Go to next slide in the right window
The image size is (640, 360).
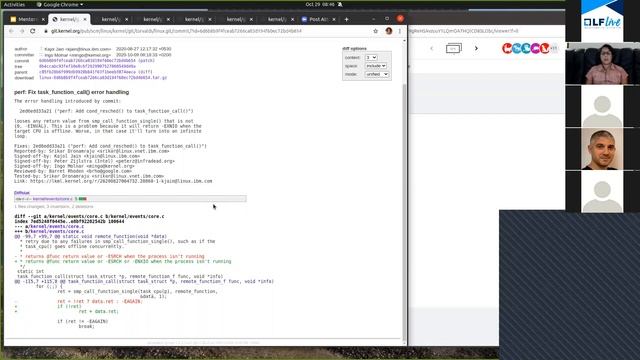476,48
